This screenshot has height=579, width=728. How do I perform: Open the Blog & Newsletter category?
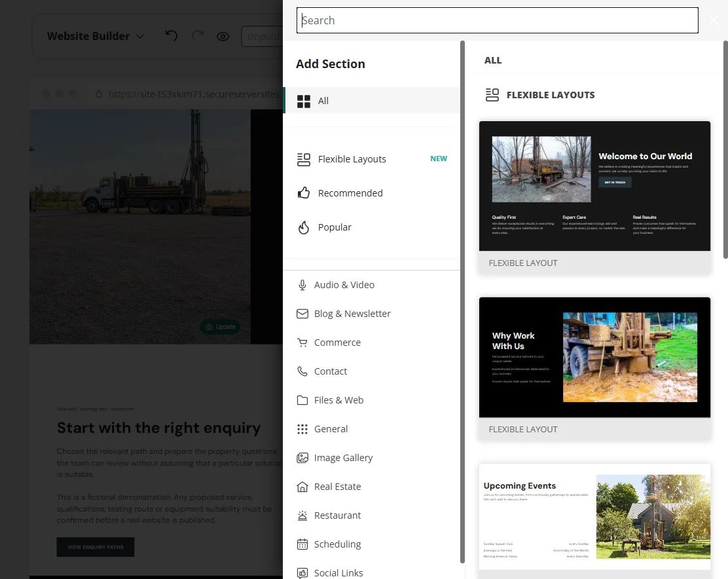(x=371, y=314)
